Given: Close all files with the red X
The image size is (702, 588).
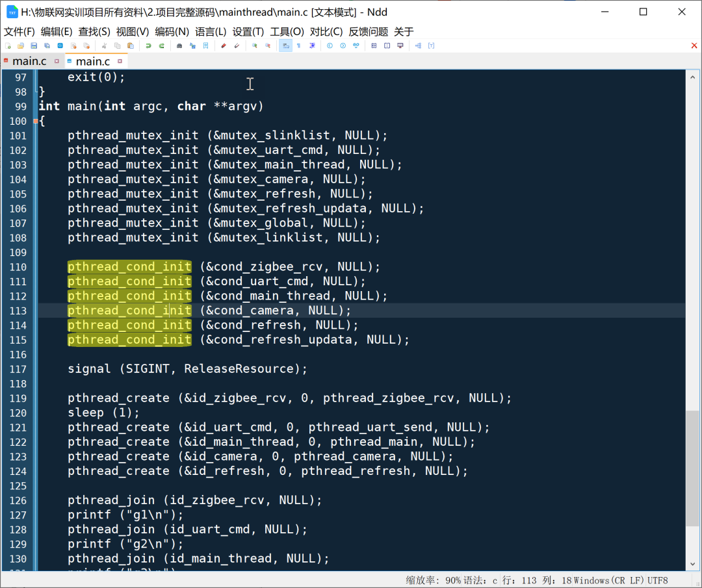Looking at the screenshot, I should [x=694, y=45].
